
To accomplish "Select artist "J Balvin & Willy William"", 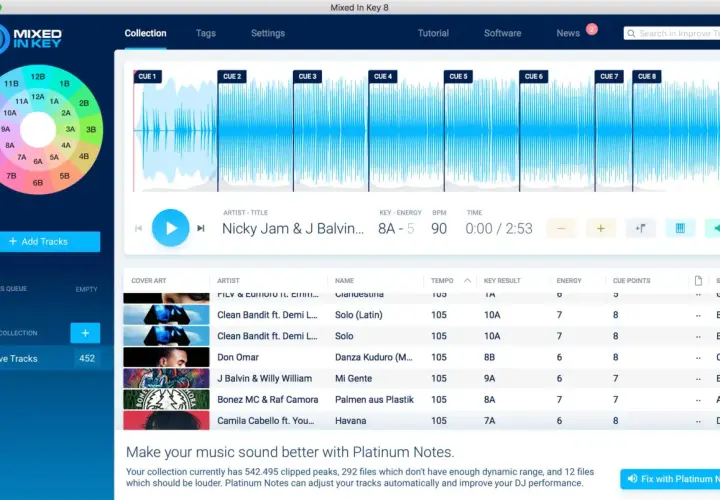I will click(264, 378).
